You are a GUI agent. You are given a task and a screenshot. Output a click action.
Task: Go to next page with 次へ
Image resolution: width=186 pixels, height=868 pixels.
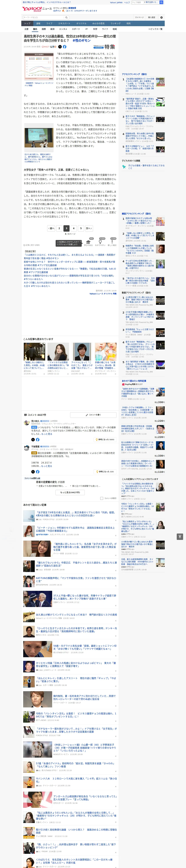point(89,228)
